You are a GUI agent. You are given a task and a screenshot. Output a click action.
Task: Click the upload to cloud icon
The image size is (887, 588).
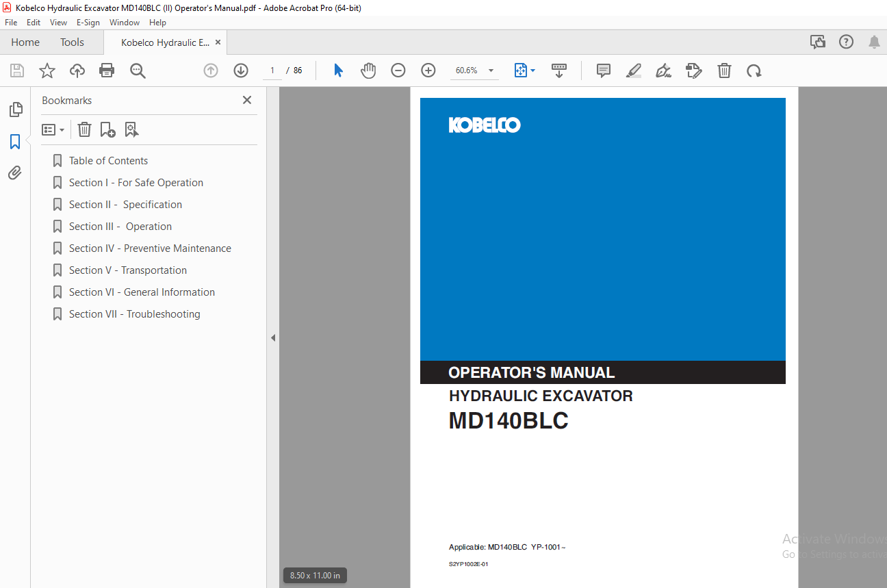tap(77, 71)
